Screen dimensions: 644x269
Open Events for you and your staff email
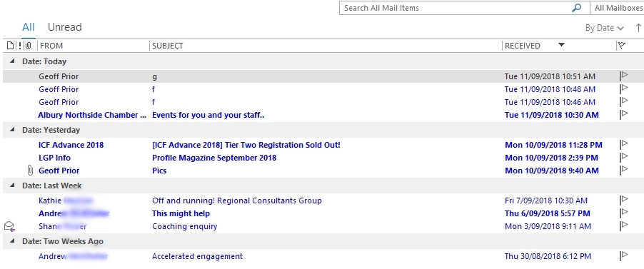(x=208, y=115)
